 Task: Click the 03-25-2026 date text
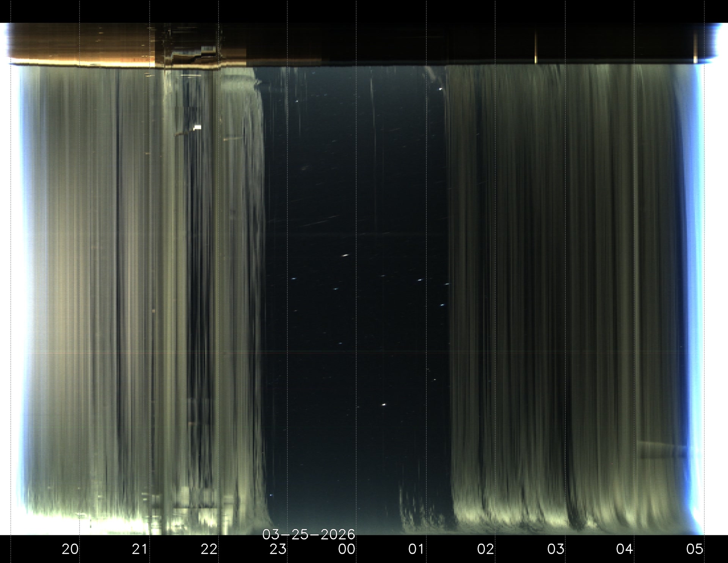(x=309, y=535)
